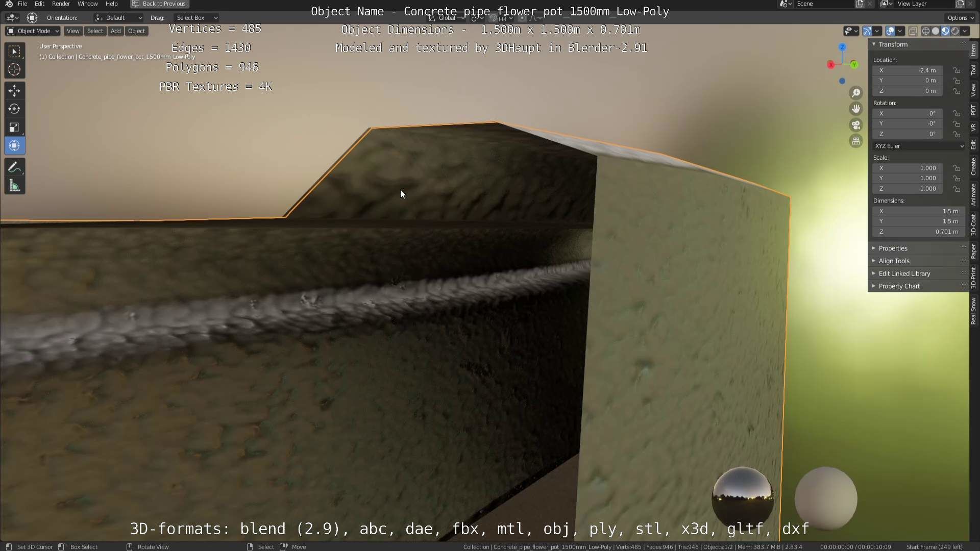Click the Back to Previous button
The width and height of the screenshot is (980, 551).
pyautogui.click(x=159, y=4)
